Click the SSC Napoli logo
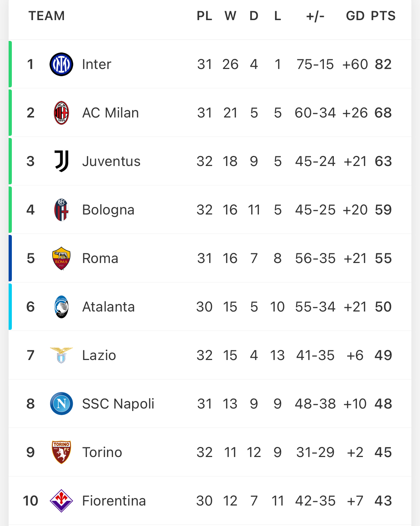Viewport: 420px width, 526px height. 61,404
